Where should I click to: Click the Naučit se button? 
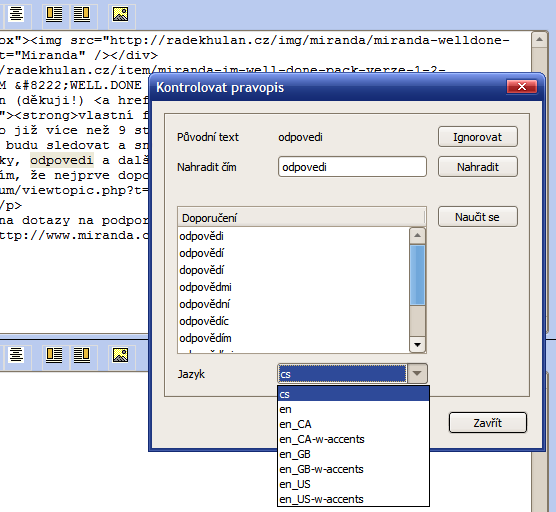click(x=478, y=217)
